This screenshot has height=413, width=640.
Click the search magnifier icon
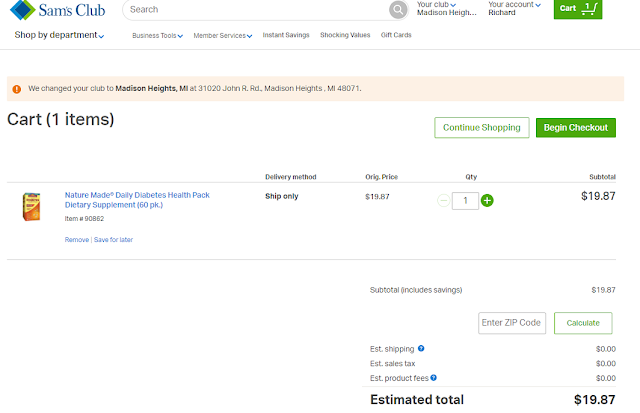(x=398, y=10)
